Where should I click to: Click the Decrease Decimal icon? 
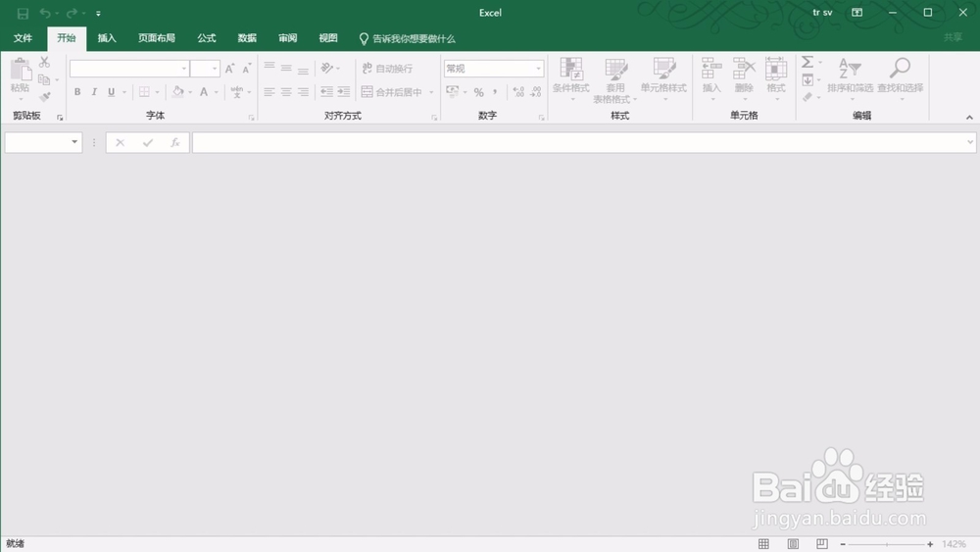[x=536, y=92]
